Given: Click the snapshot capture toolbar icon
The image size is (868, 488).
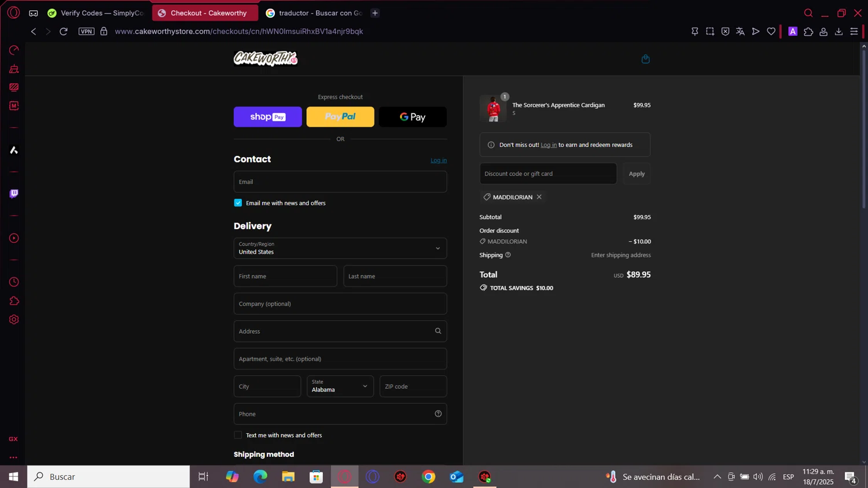Looking at the screenshot, I should tap(710, 31).
